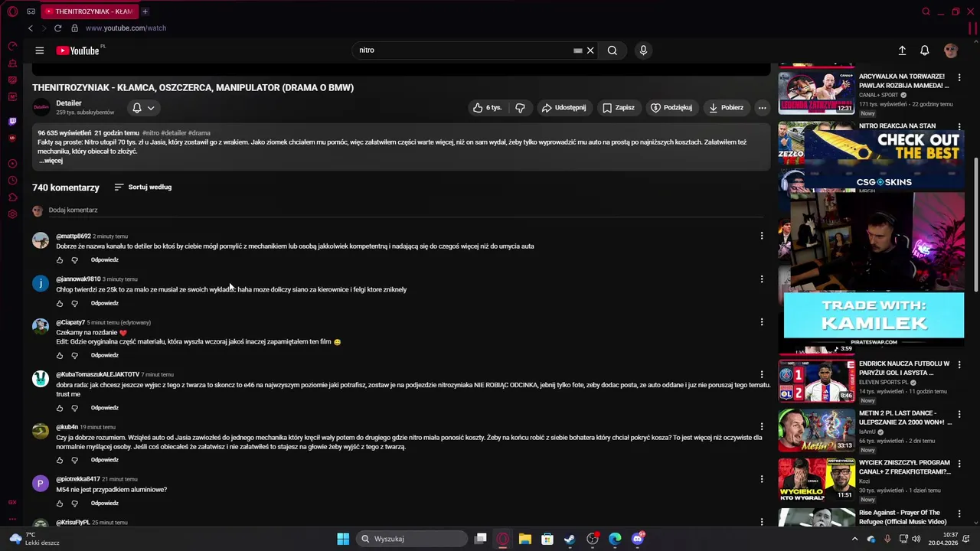980x551 pixels.
Task: Reload the YouTube page
Action: click(57, 28)
